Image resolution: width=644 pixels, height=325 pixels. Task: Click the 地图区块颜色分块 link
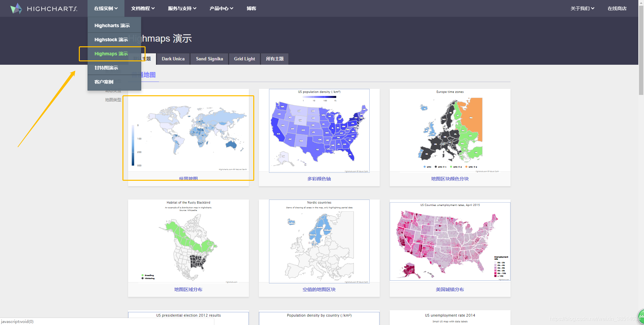tap(450, 179)
